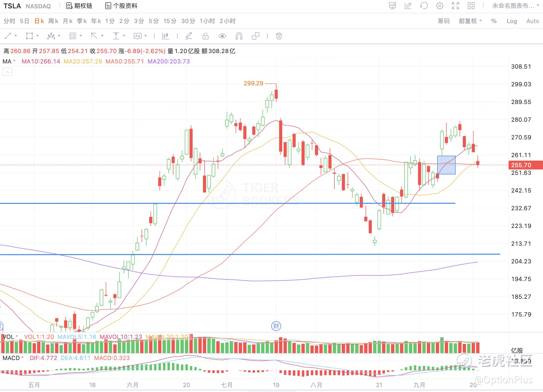Click the 299.29 high price annotation

pos(253,83)
